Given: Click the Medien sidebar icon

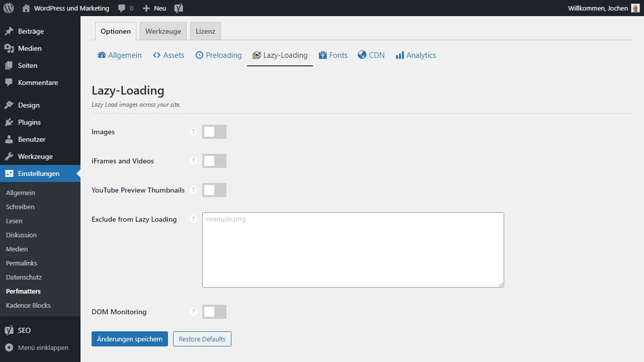Looking at the screenshot, I should 9,48.
